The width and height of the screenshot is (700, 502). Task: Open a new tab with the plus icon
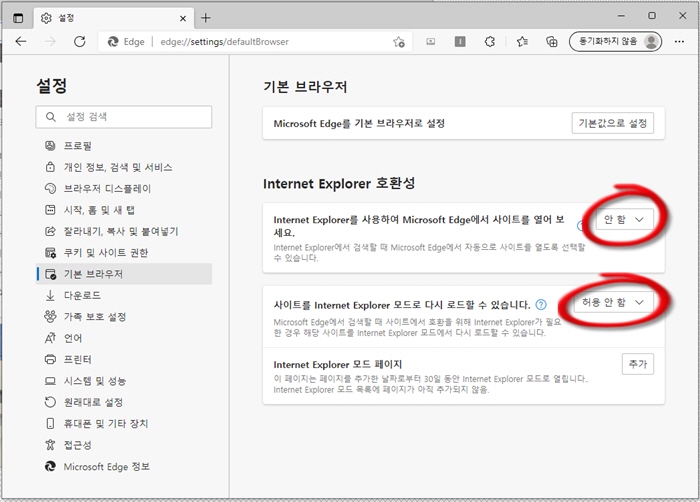205,18
